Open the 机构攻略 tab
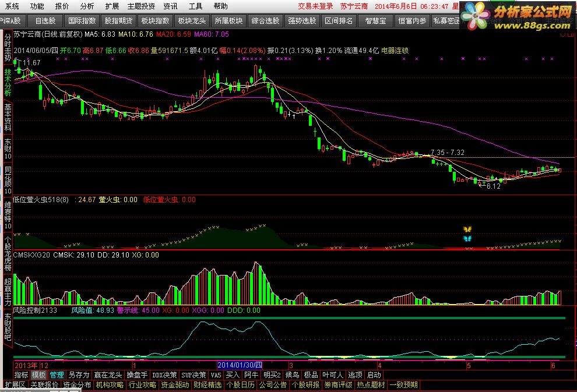The image size is (577, 392). coord(110,385)
